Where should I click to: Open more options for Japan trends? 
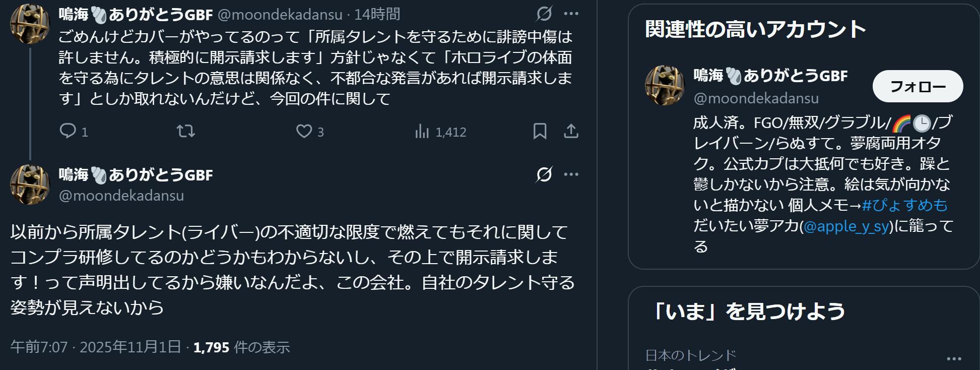coord(954,359)
